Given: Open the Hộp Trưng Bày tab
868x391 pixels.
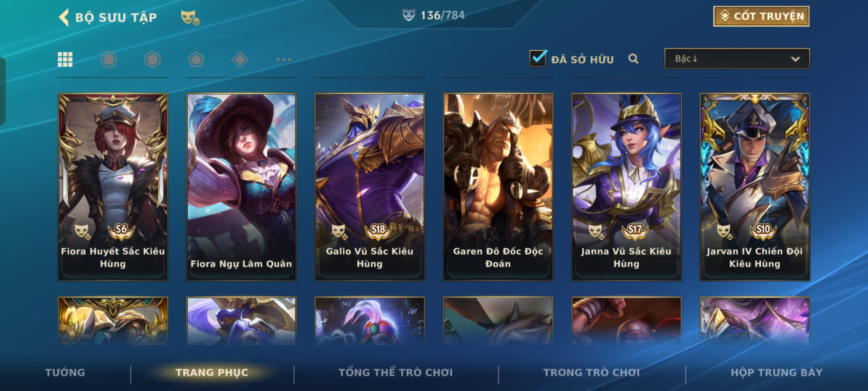Looking at the screenshot, I should (776, 373).
